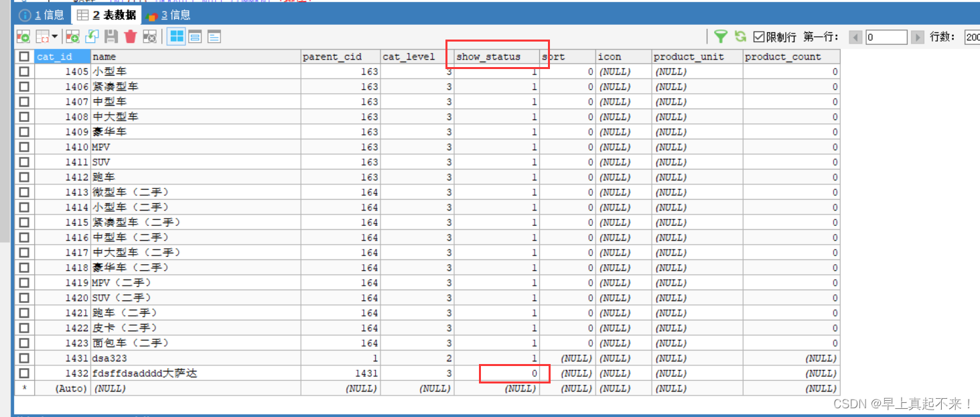Image resolution: width=980 pixels, height=417 pixels.
Task: Select the name cell 豪华车
Action: (x=196, y=132)
